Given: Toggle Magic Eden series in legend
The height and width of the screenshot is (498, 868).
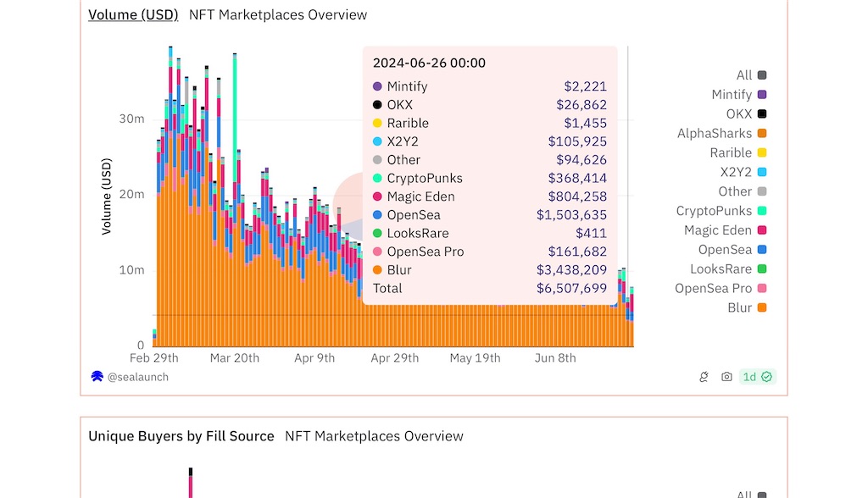Looking at the screenshot, I should coord(725,230).
